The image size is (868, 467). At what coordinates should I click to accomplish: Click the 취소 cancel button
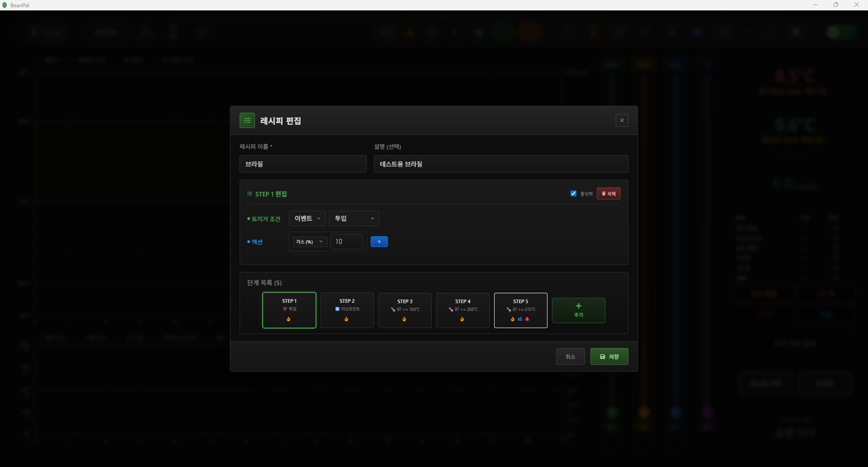coord(570,357)
